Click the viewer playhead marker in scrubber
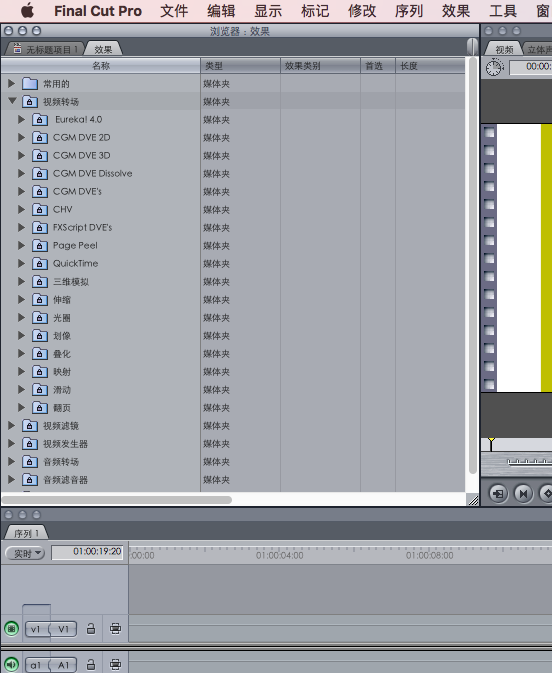Image resolution: width=552 pixels, height=673 pixels. click(491, 444)
